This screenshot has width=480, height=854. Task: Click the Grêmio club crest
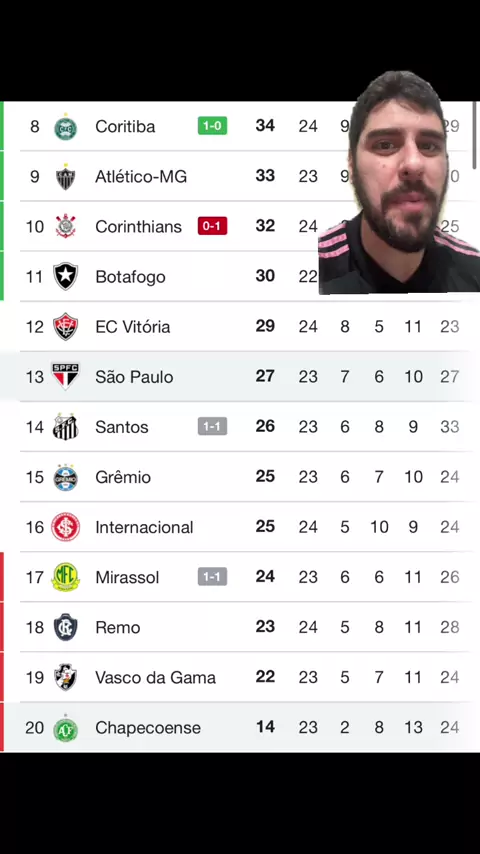[65, 477]
